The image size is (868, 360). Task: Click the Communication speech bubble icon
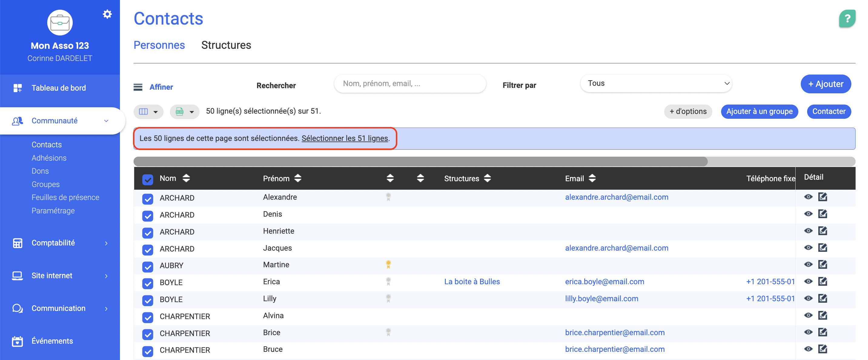click(18, 308)
